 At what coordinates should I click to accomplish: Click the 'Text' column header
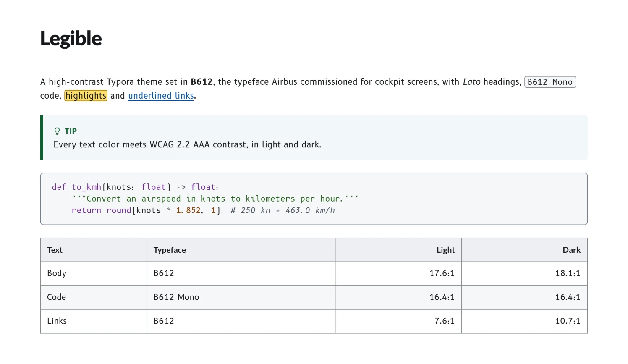click(x=94, y=250)
